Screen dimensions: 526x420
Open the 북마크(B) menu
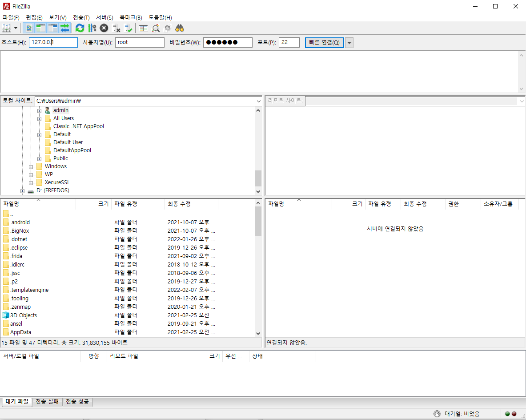tap(131, 17)
